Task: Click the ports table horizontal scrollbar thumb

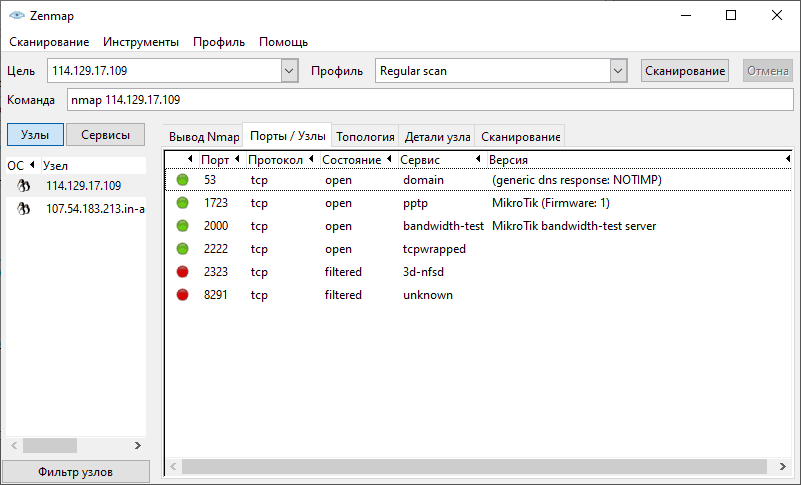Action: (x=475, y=466)
